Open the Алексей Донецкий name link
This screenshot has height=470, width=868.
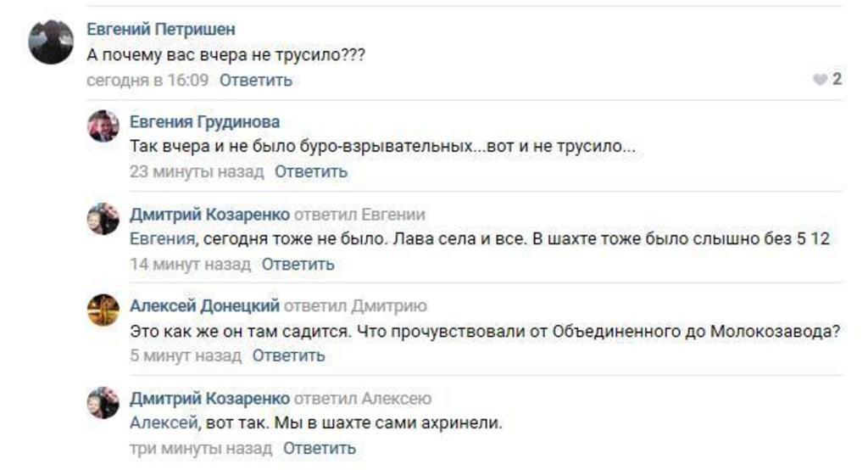(204, 305)
